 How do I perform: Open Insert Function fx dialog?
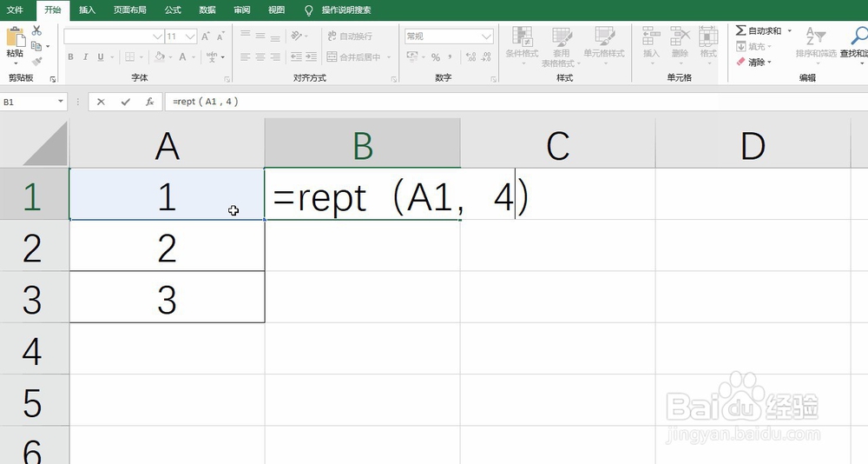[149, 102]
